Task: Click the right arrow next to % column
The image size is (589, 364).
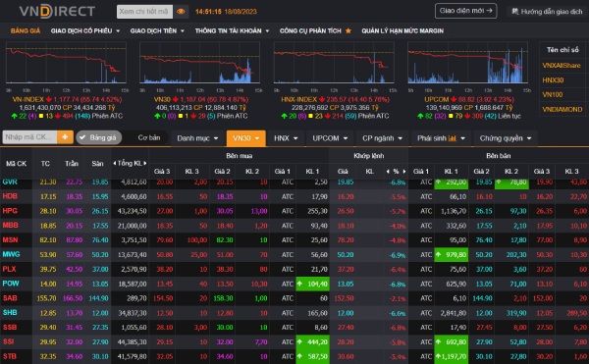Action: [x=404, y=172]
